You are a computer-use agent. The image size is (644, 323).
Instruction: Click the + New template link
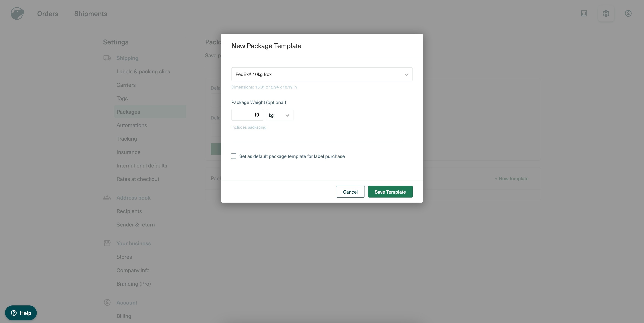coord(512,179)
